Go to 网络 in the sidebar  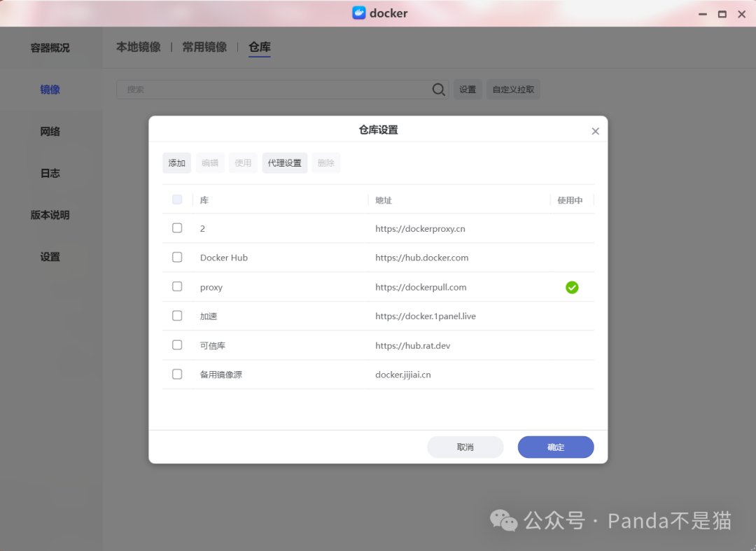[50, 132]
